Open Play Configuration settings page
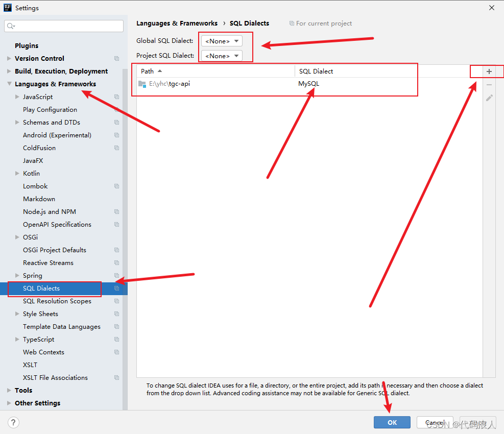504x434 pixels. click(x=50, y=110)
